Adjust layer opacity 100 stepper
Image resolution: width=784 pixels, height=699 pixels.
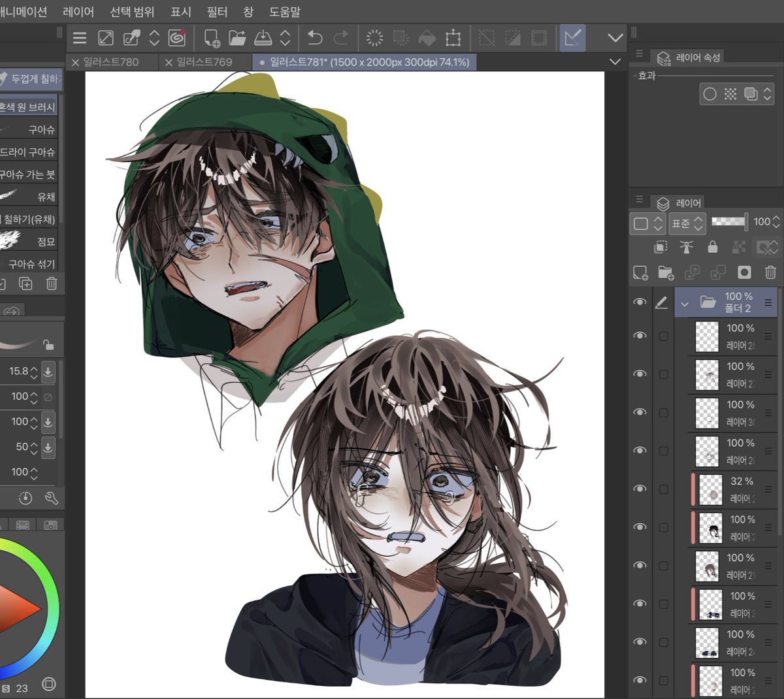776,222
